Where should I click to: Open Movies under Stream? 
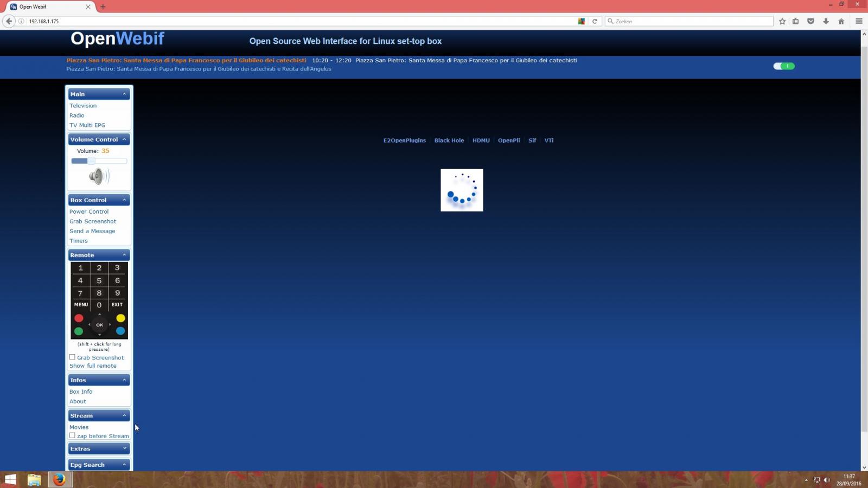pos(79,427)
